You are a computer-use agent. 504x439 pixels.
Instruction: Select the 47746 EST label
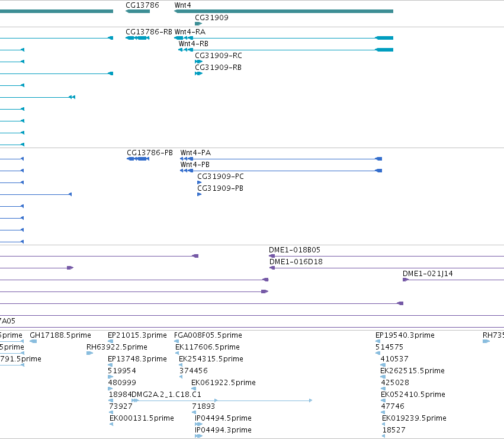coord(393,406)
